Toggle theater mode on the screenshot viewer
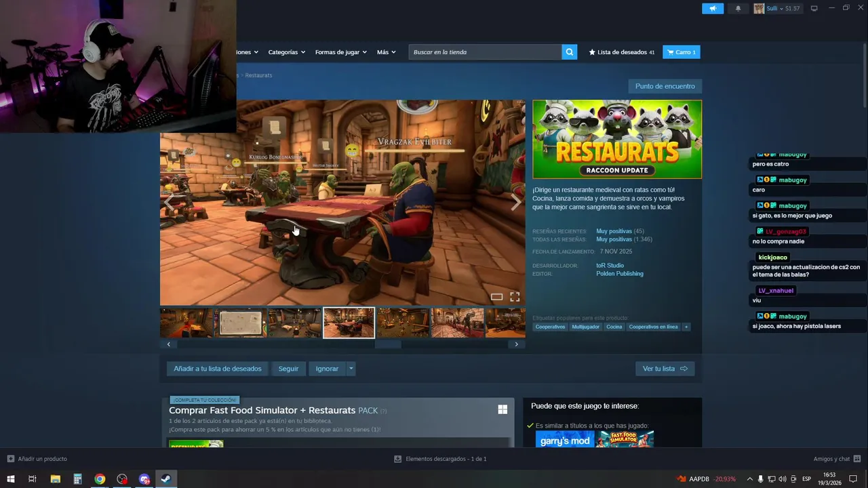The width and height of the screenshot is (868, 488). click(x=496, y=297)
